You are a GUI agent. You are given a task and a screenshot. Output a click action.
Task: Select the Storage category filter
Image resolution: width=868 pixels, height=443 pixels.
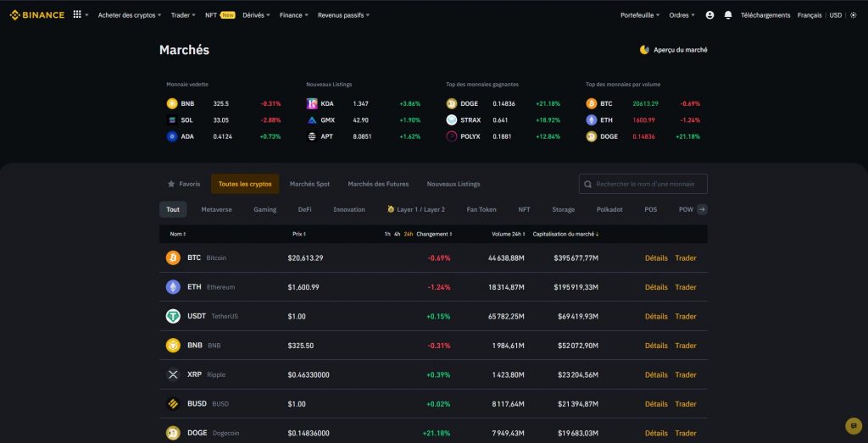click(x=563, y=209)
